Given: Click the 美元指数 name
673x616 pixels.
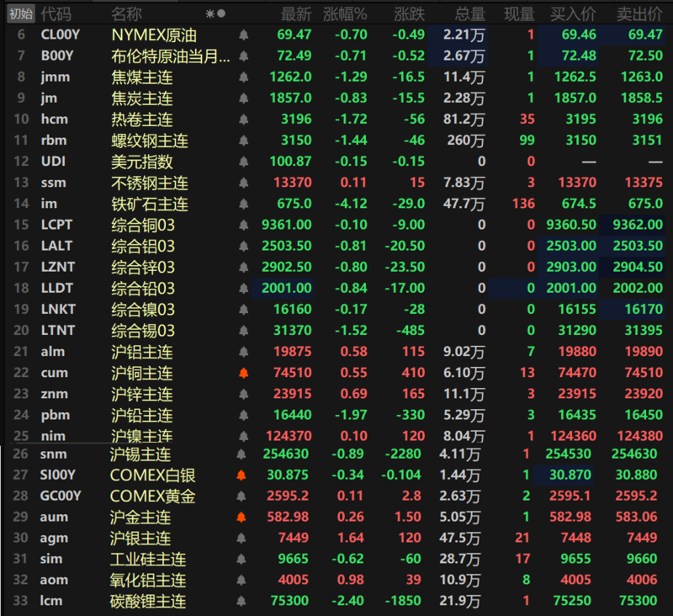Looking at the screenshot, I should (x=142, y=162).
